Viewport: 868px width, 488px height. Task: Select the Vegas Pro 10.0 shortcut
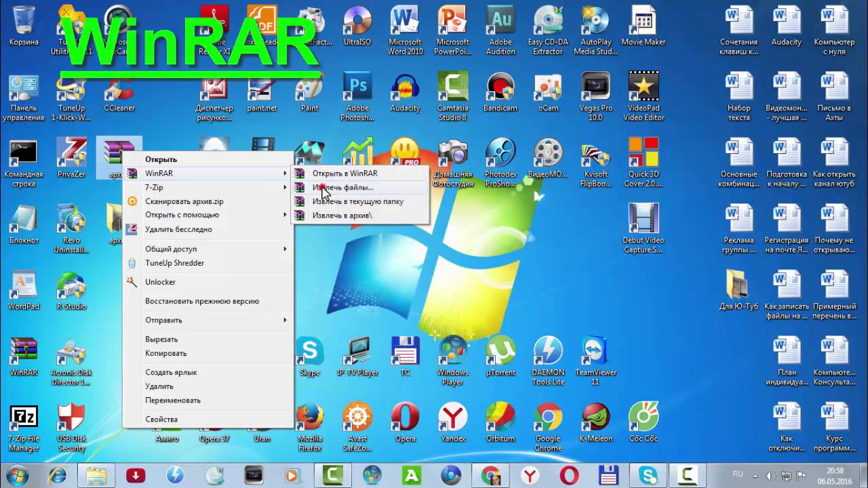tap(595, 96)
